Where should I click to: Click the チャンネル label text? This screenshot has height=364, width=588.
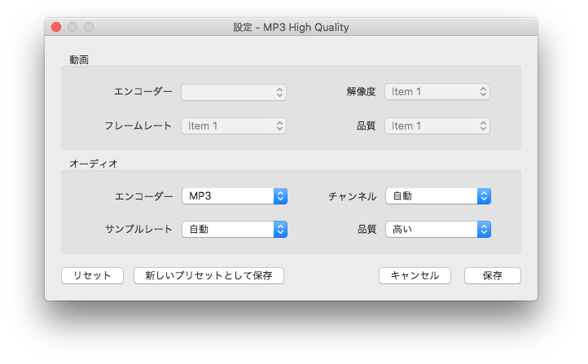point(352,196)
